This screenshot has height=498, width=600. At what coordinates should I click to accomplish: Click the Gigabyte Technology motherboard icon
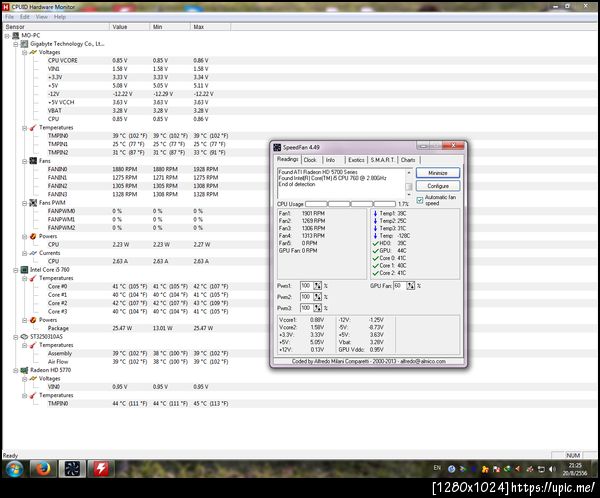click(24, 44)
